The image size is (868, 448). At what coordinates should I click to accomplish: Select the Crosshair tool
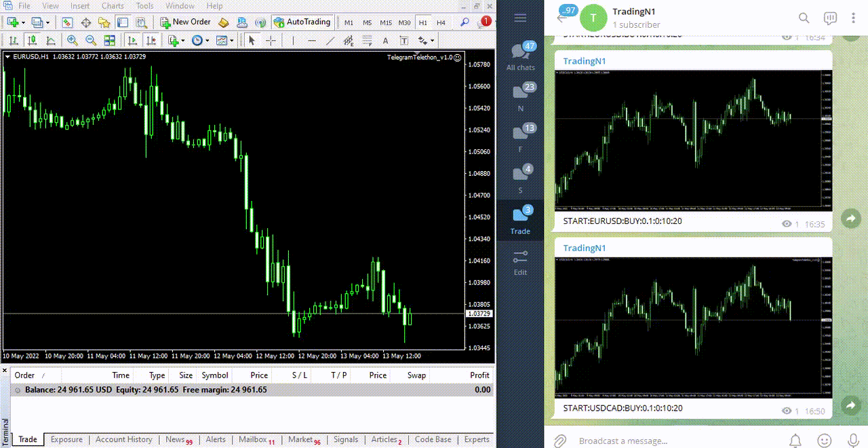[x=271, y=41]
